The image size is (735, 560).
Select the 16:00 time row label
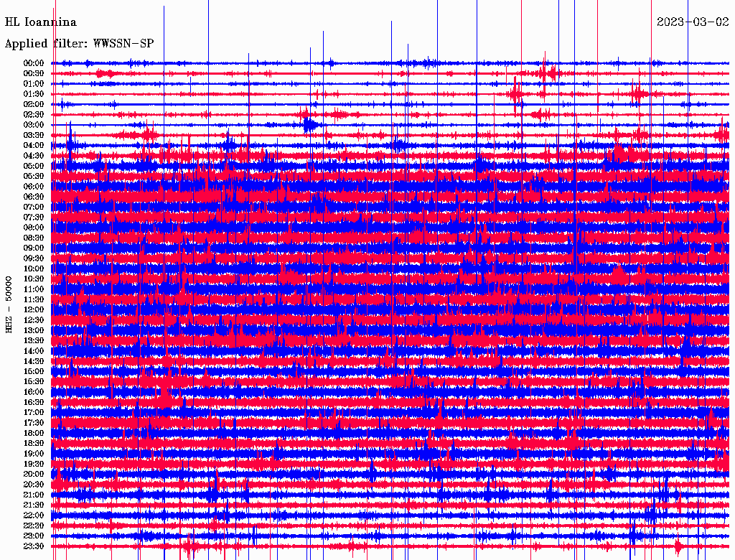(x=34, y=392)
